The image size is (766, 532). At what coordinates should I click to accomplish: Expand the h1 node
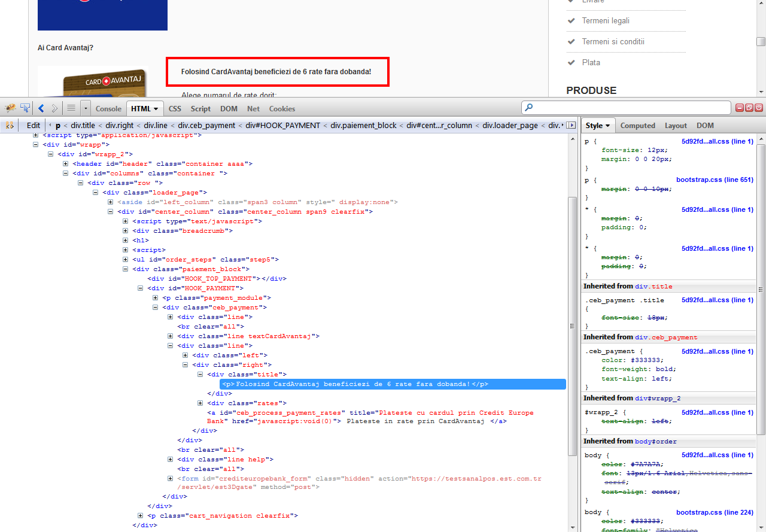click(126, 240)
